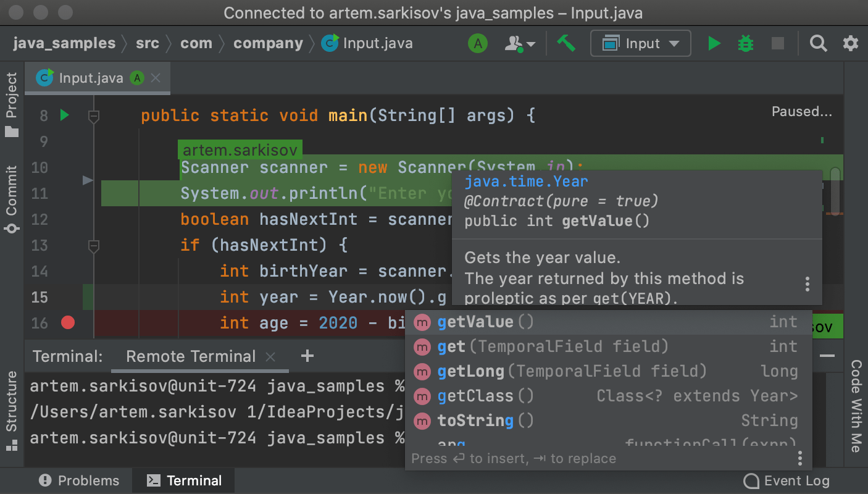Start debugging with the green bug icon
This screenshot has height=494, width=868.
coord(746,44)
